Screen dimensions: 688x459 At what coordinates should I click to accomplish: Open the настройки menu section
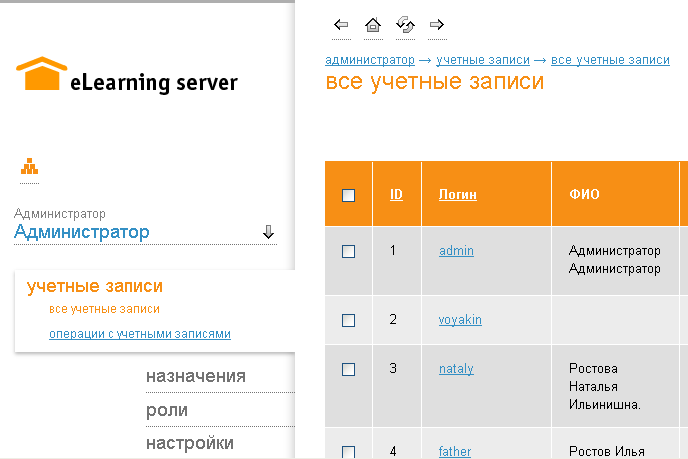(190, 443)
